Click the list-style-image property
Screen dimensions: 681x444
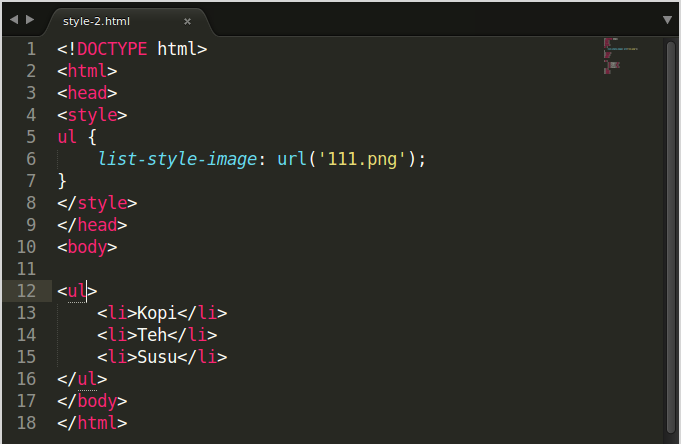(x=177, y=159)
